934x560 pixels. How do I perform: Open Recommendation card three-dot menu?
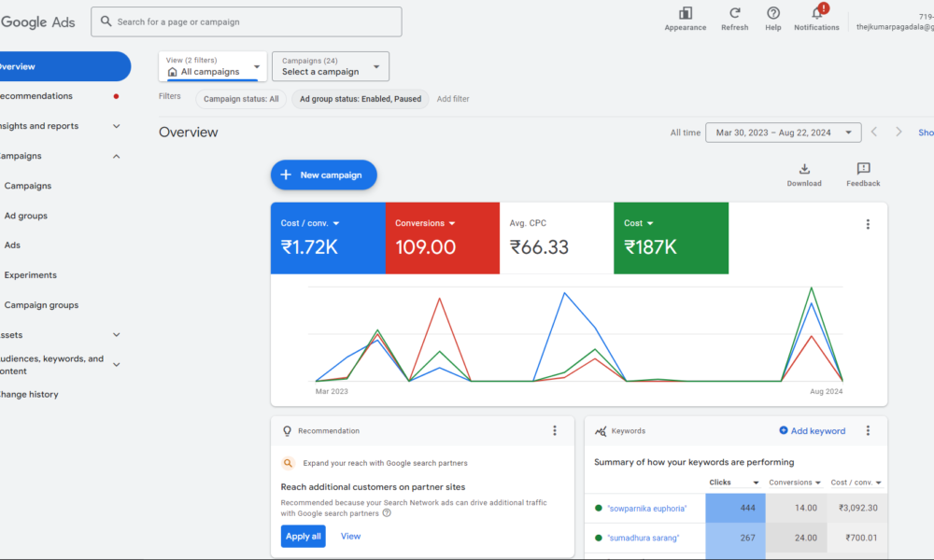[x=554, y=431]
